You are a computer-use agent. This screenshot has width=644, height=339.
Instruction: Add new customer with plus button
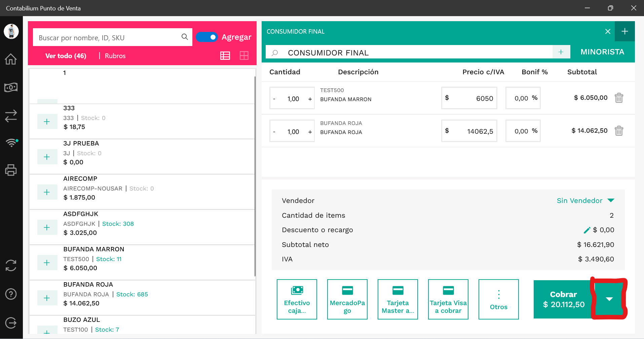pyautogui.click(x=561, y=52)
